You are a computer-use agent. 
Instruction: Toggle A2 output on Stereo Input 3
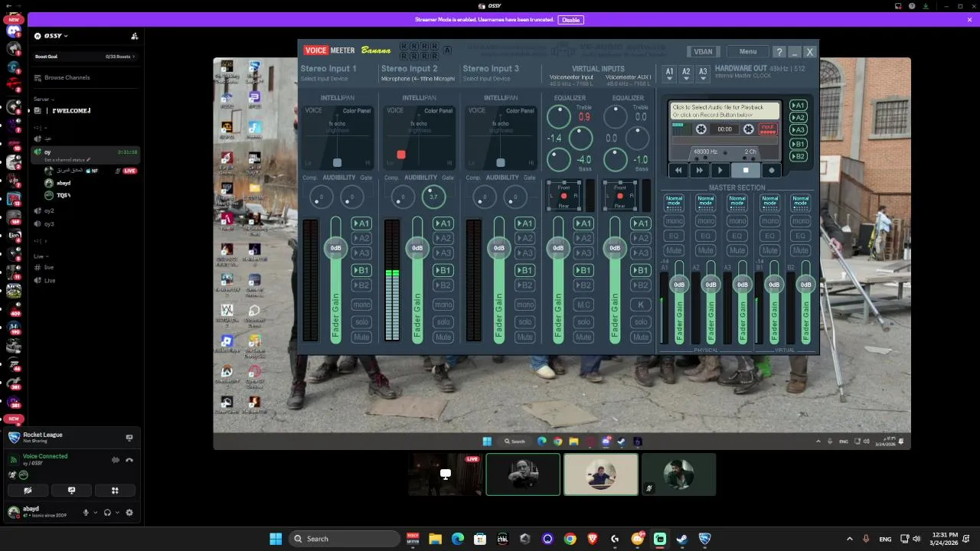coord(524,238)
